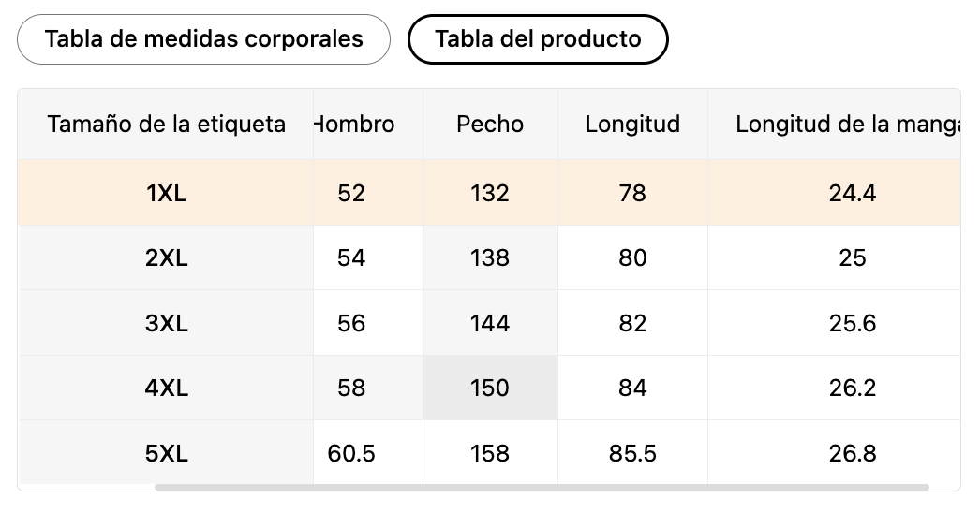Click the 1XL size row label
Image resolution: width=980 pixels, height=513 pixels.
(x=166, y=193)
